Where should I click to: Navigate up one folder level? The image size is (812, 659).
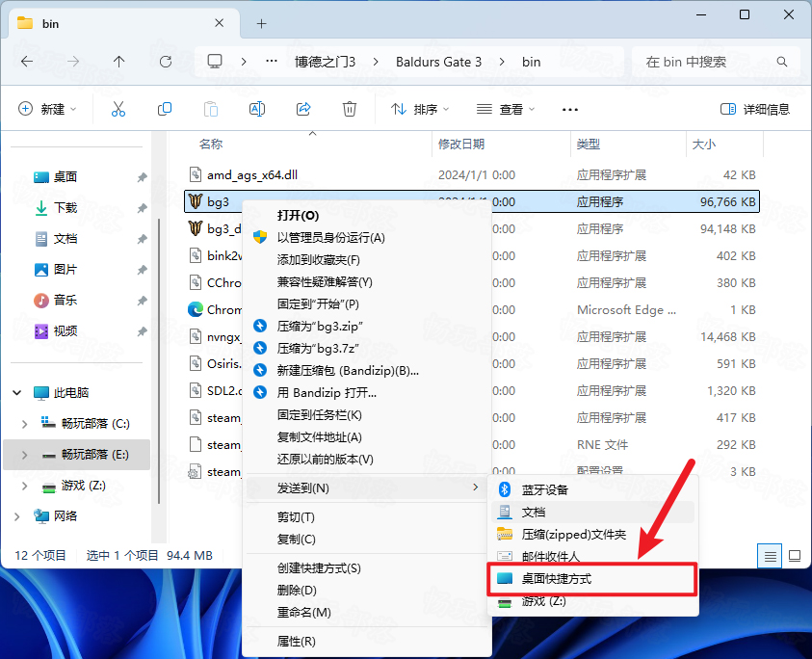119,62
